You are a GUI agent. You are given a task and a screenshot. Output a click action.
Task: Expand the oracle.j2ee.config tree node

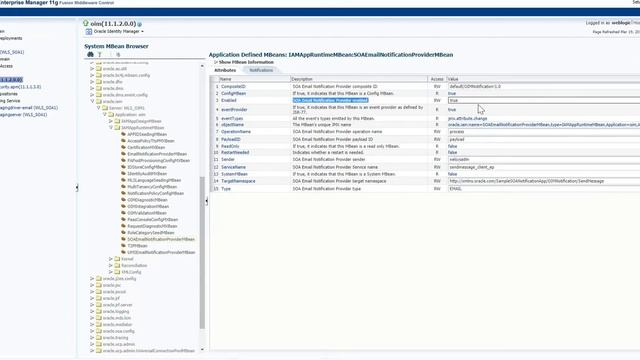92,278
